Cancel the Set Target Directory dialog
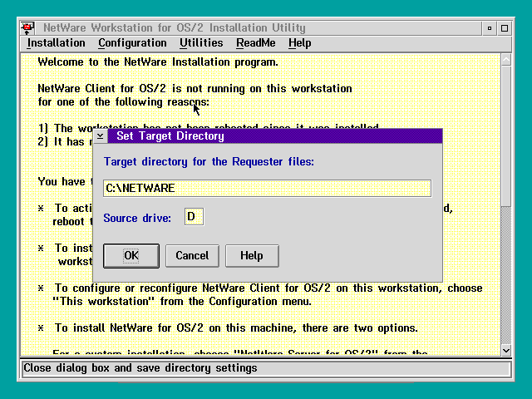Screen dimensions: 532x399 tap(192, 255)
